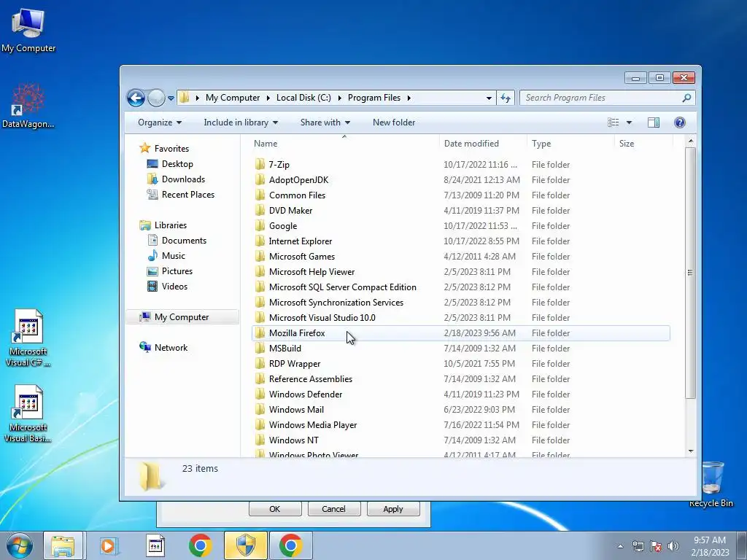Open the address bar history dropdown arrow

(x=489, y=98)
